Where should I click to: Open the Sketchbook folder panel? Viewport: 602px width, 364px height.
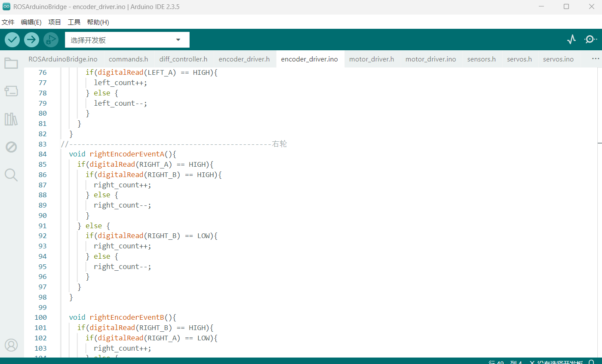11,64
